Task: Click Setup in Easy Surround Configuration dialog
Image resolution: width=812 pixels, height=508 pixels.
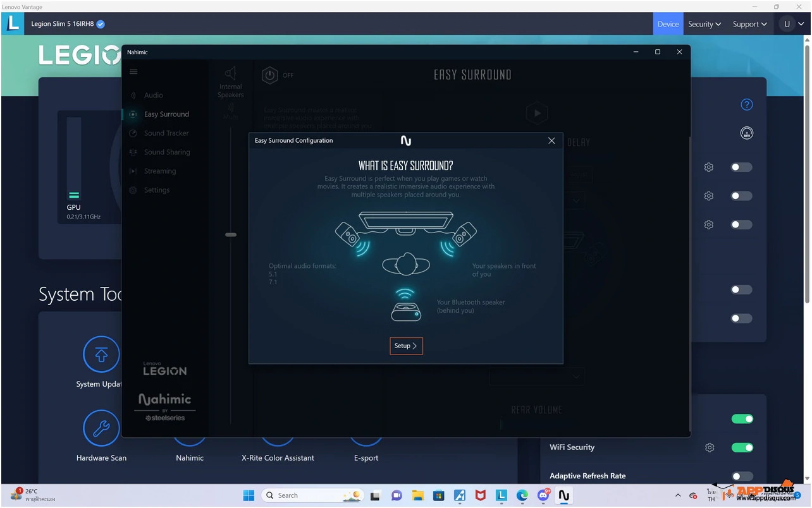Action: point(406,346)
